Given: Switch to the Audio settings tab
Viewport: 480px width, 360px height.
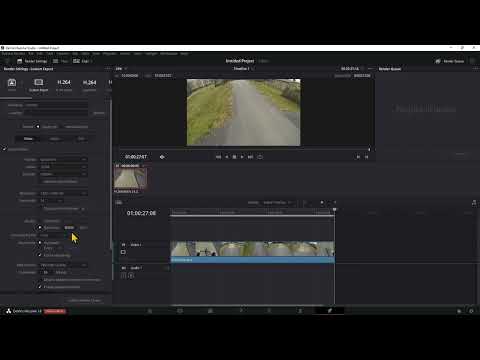Looking at the screenshot, I should click(55, 139).
